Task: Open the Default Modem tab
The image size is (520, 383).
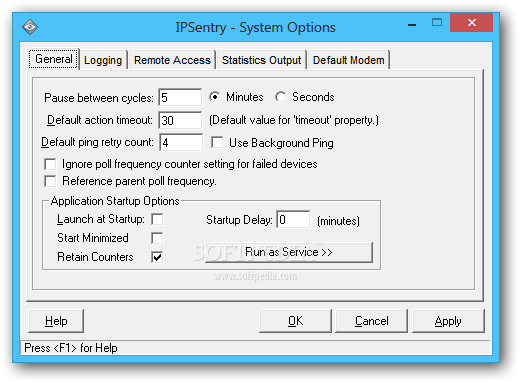Action: (348, 60)
